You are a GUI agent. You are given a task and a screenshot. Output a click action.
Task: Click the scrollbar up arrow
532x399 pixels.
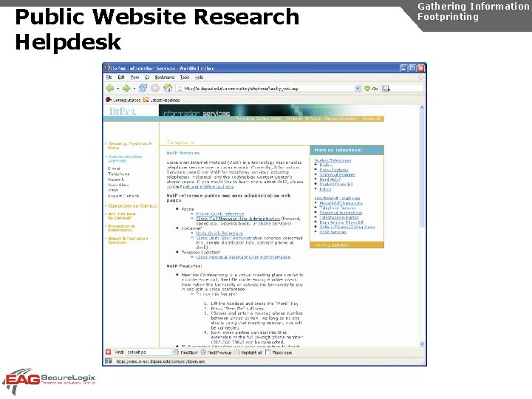[x=422, y=108]
